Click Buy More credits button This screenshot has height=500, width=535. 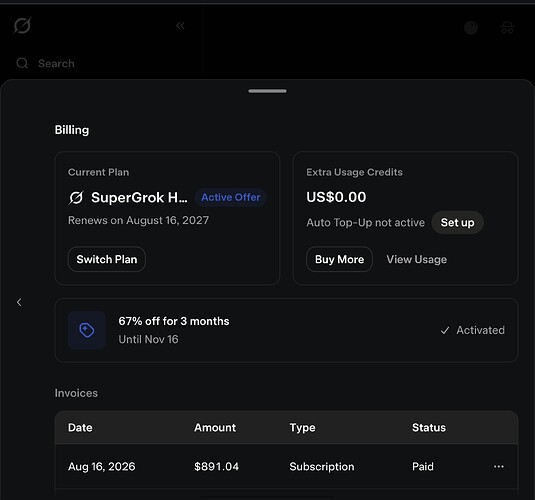(x=339, y=259)
